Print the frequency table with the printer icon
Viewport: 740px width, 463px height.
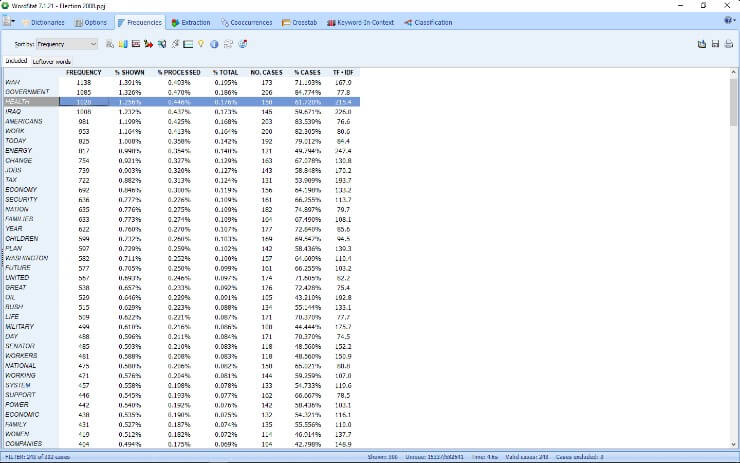coord(729,44)
